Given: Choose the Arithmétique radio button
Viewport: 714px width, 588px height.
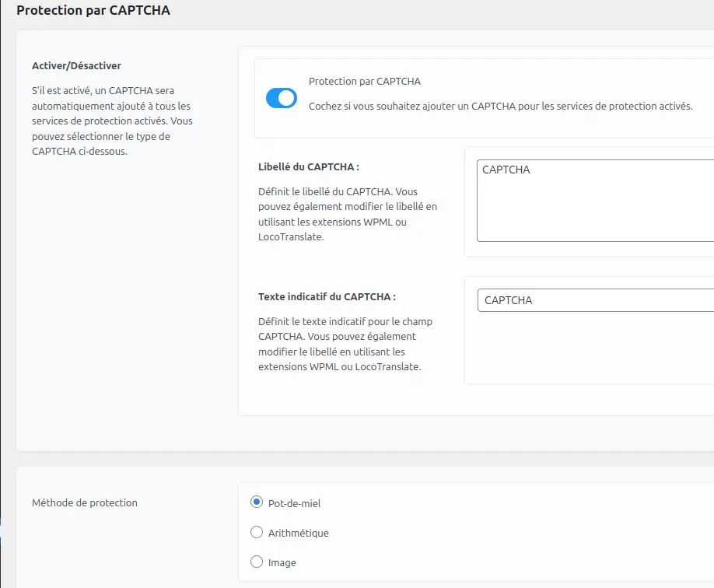Looking at the screenshot, I should click(x=257, y=532).
